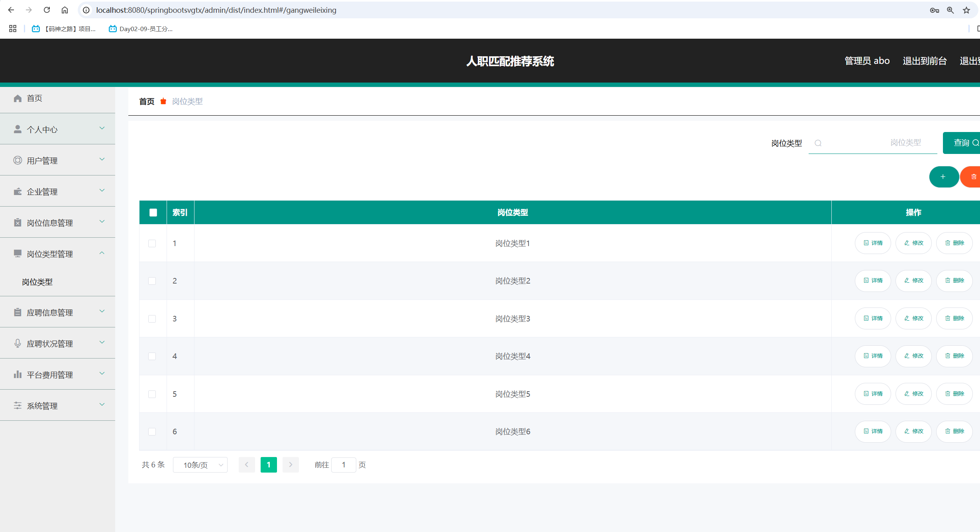Click 修改 for row 岗位类型6
The height and width of the screenshot is (532, 980).
(913, 431)
